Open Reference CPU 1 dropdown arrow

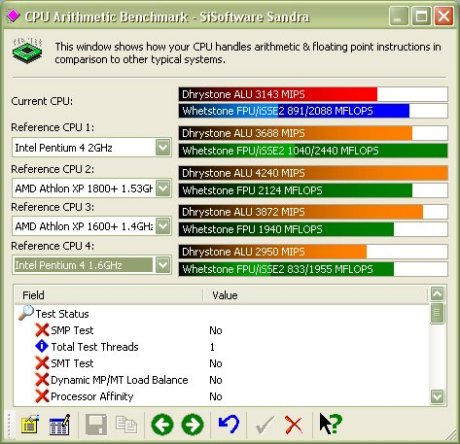(163, 147)
